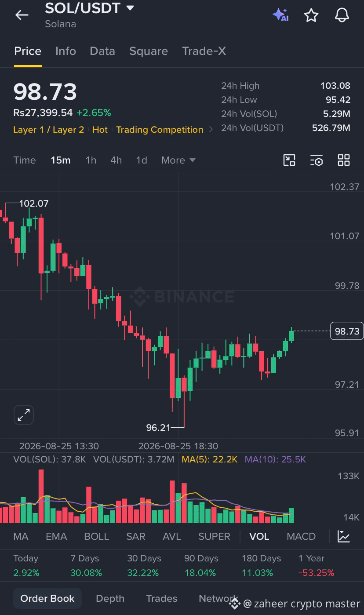The image size is (364, 615).
Task: Switch to the Info tab
Action: pyautogui.click(x=66, y=51)
